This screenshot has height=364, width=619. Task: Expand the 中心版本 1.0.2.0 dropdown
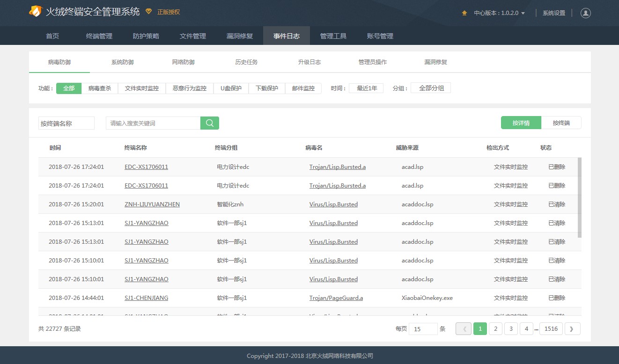click(x=499, y=13)
